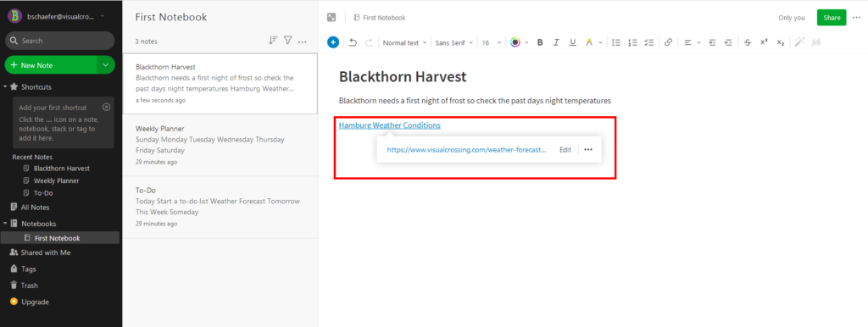
Task: Expand the note full-screen icon
Action: pos(331,18)
